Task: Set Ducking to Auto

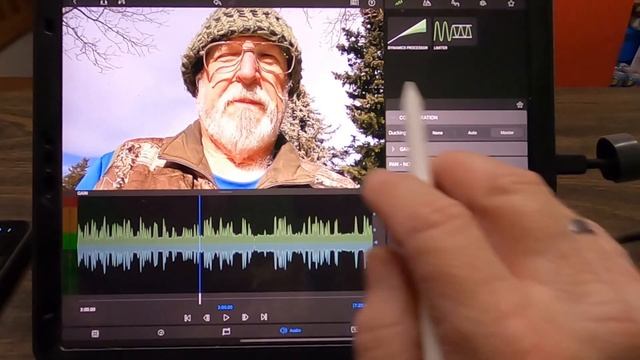Action: click(472, 133)
